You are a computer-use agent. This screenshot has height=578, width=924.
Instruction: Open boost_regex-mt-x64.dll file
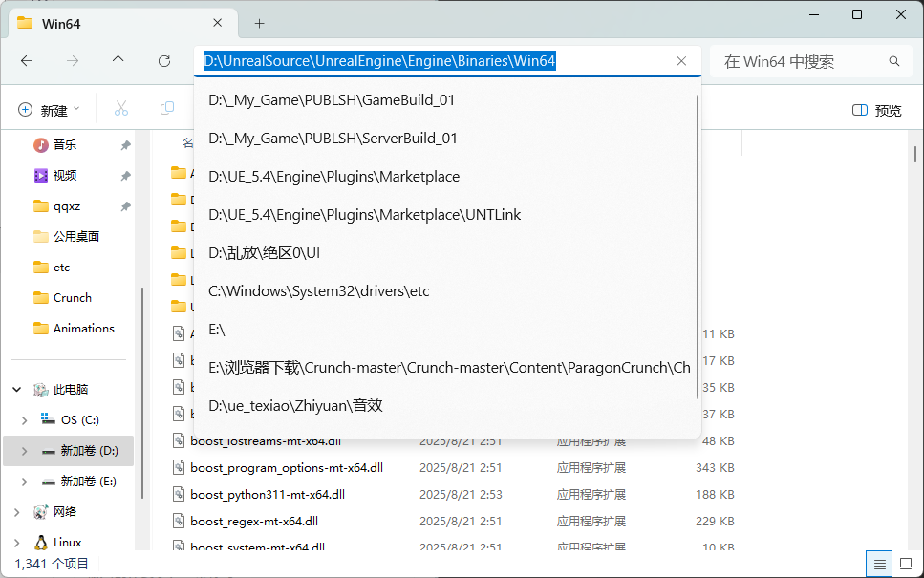(254, 521)
